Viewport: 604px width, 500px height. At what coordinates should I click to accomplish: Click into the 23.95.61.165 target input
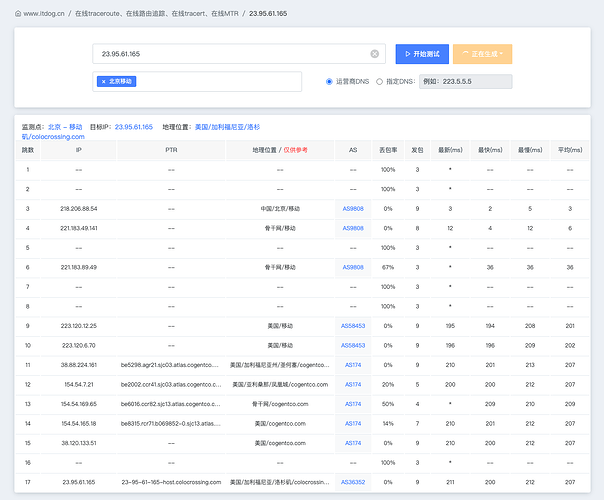tap(231, 54)
